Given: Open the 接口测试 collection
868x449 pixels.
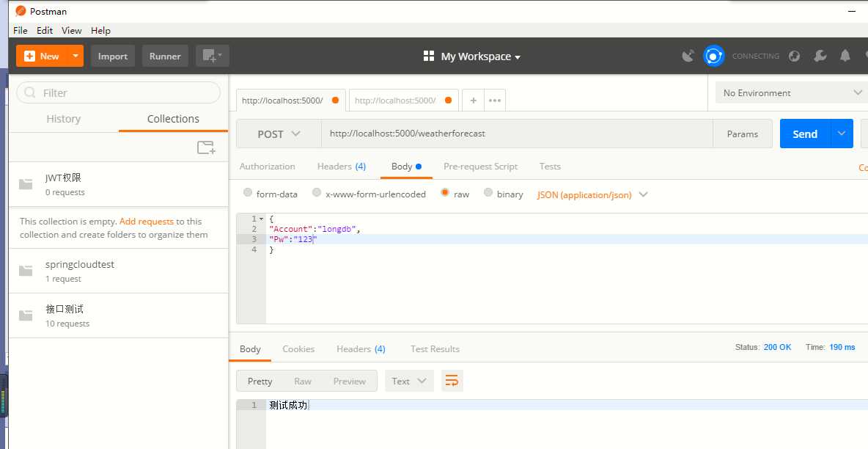Looking at the screenshot, I should (x=119, y=315).
